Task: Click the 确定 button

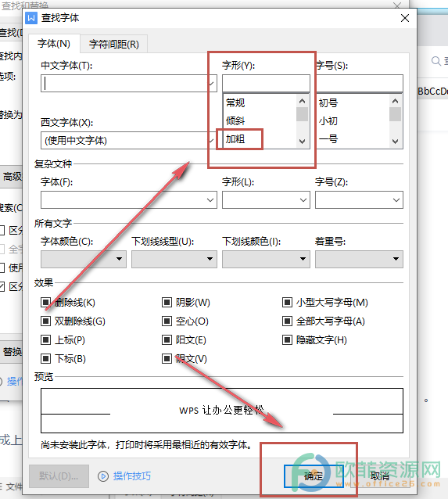Action: click(x=314, y=476)
